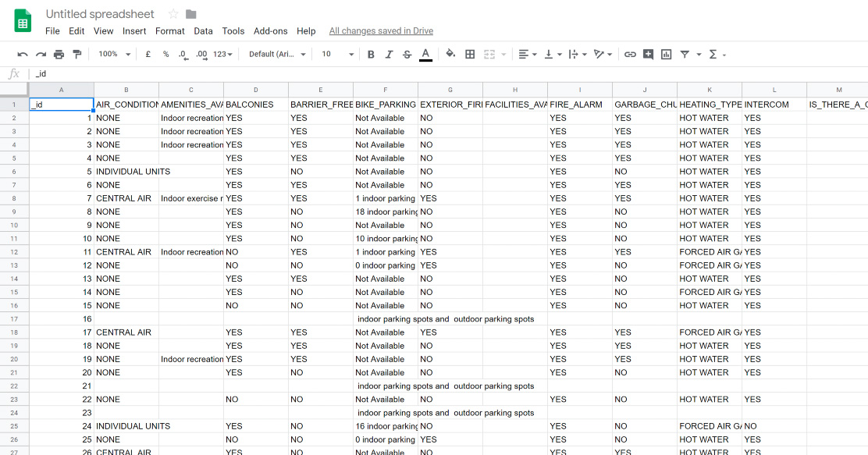The width and height of the screenshot is (868, 455).
Task: Open the cell borders tool
Action: click(470, 55)
